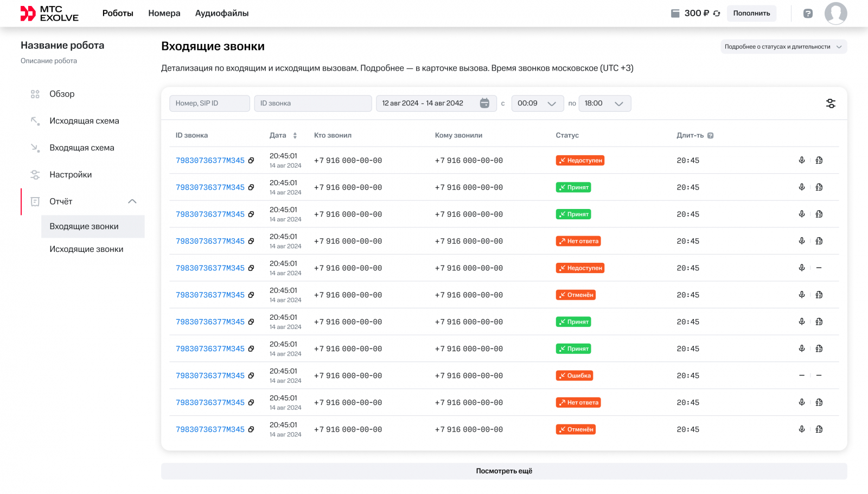868x494 pixels.
Task: Open table filter settings via sliders icon
Action: 831,103
